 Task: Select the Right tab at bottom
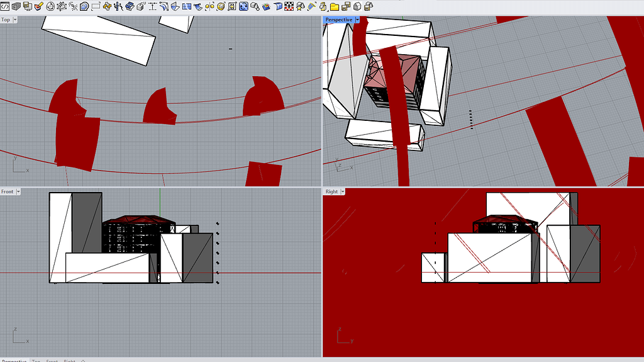69,361
